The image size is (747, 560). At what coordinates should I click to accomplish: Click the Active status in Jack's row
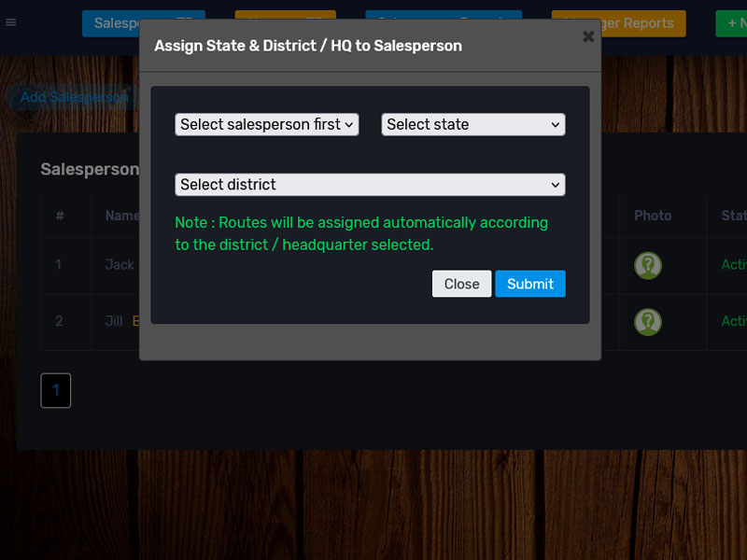point(734,265)
